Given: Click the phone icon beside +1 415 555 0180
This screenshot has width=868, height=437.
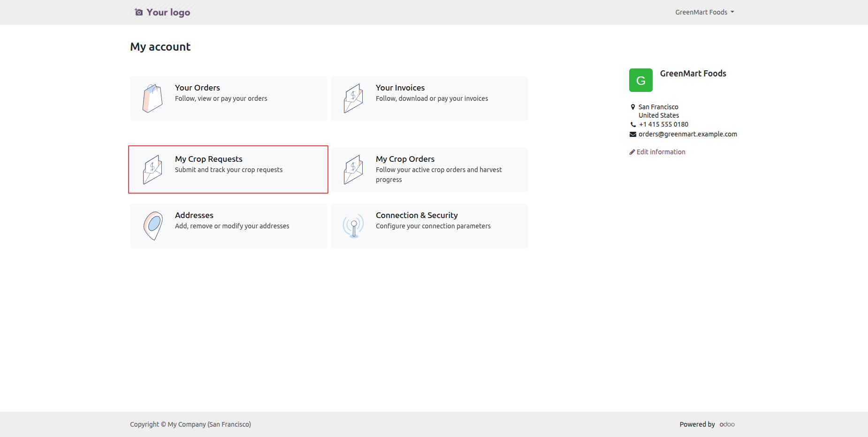Looking at the screenshot, I should [633, 125].
